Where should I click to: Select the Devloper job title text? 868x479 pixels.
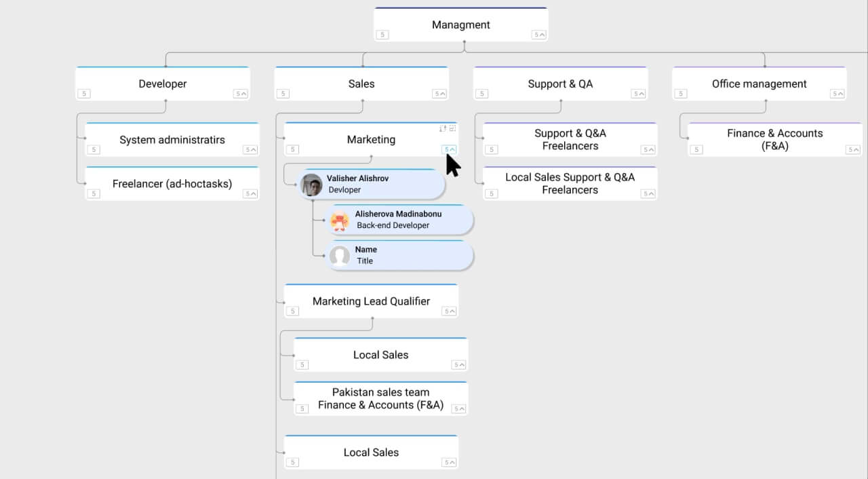point(344,190)
